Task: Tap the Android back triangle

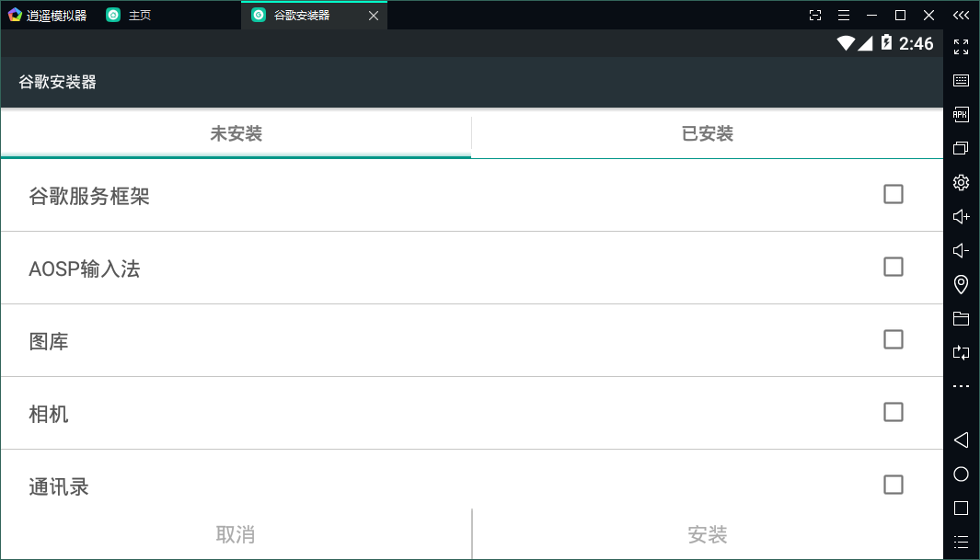Action: point(962,440)
